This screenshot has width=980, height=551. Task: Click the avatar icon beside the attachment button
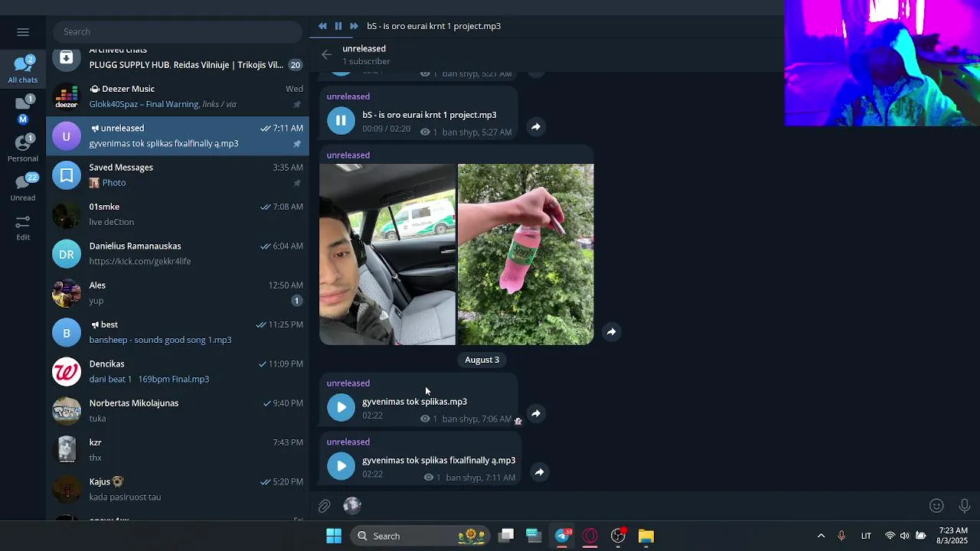point(352,505)
